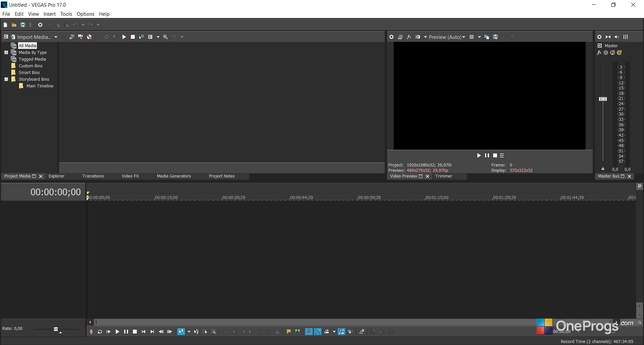The image size is (644, 345).
Task: Expand the Media By Type tree node
Action: pos(6,53)
